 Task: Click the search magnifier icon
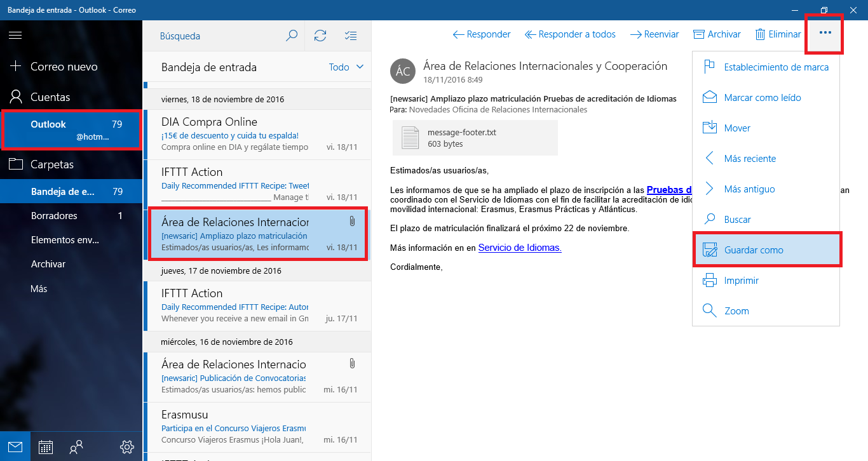click(292, 36)
